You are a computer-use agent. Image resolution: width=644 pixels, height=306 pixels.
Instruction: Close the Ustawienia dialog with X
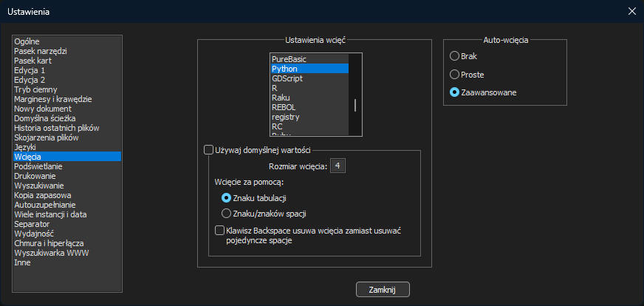point(631,11)
